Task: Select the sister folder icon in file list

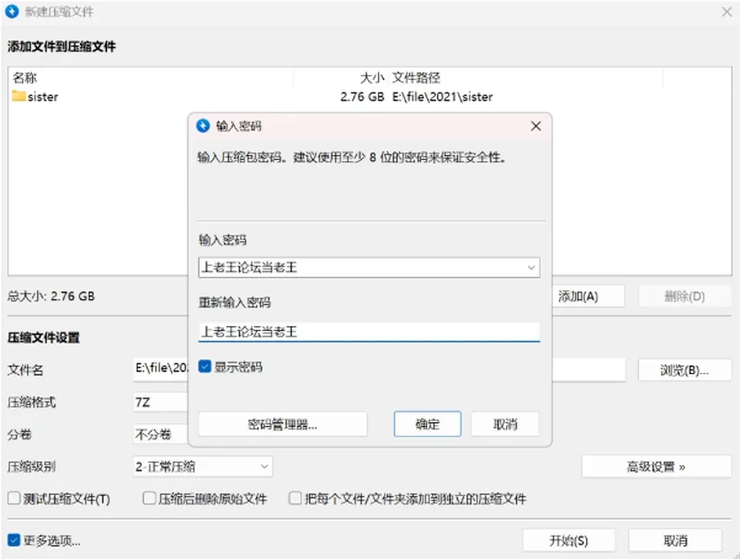Action: pyautogui.click(x=18, y=96)
